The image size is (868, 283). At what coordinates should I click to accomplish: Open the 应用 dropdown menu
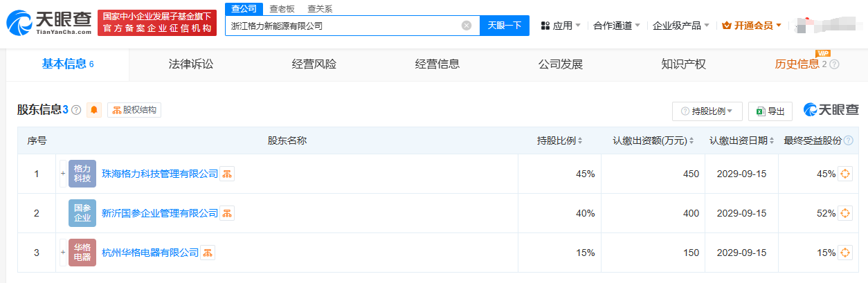point(560,26)
